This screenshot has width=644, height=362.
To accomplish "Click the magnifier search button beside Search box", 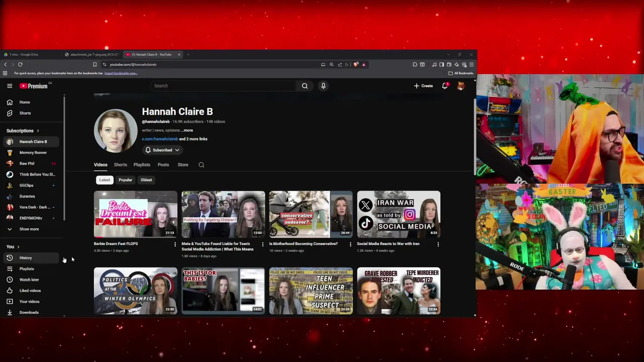I will click(x=304, y=86).
